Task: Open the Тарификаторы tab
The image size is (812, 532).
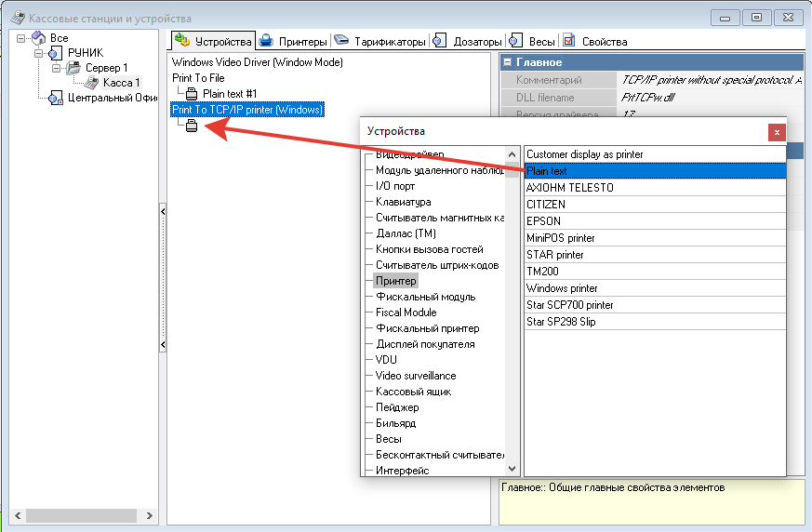Action: pos(379,41)
